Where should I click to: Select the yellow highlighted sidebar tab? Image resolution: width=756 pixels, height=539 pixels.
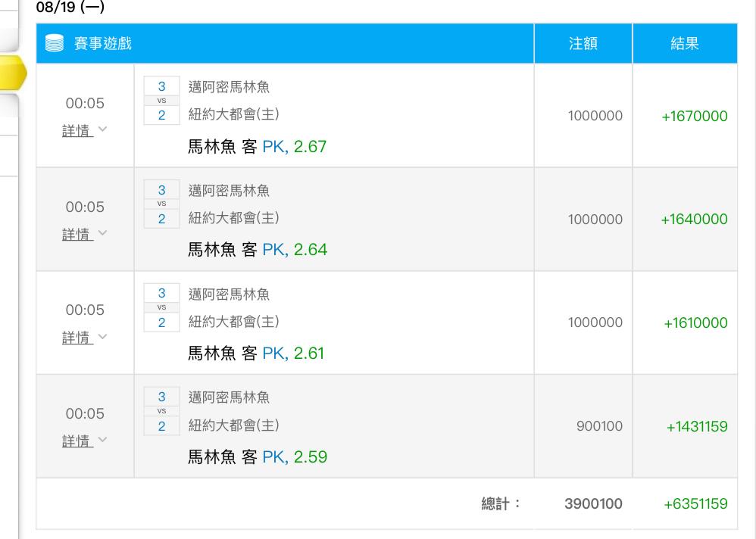coord(13,73)
